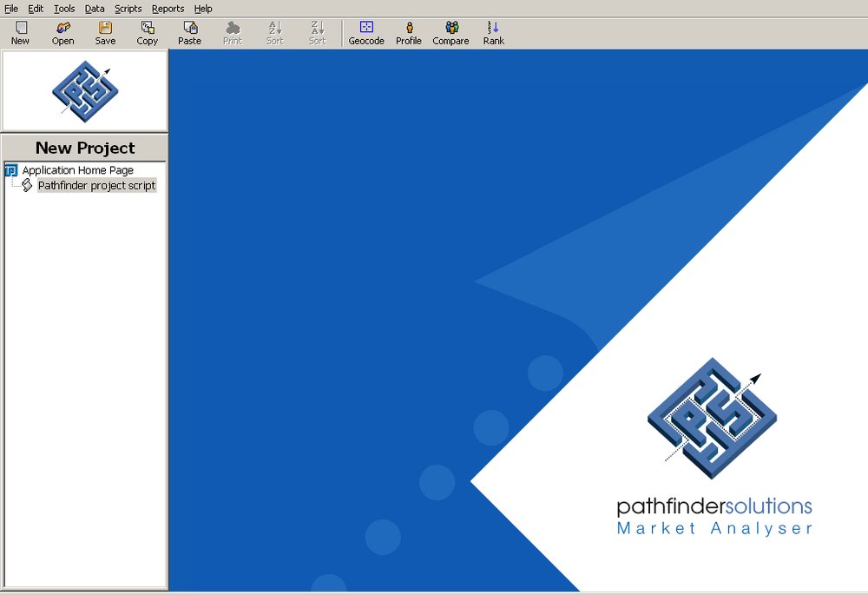868x595 pixels.
Task: Start the Compare tool
Action: [x=451, y=33]
